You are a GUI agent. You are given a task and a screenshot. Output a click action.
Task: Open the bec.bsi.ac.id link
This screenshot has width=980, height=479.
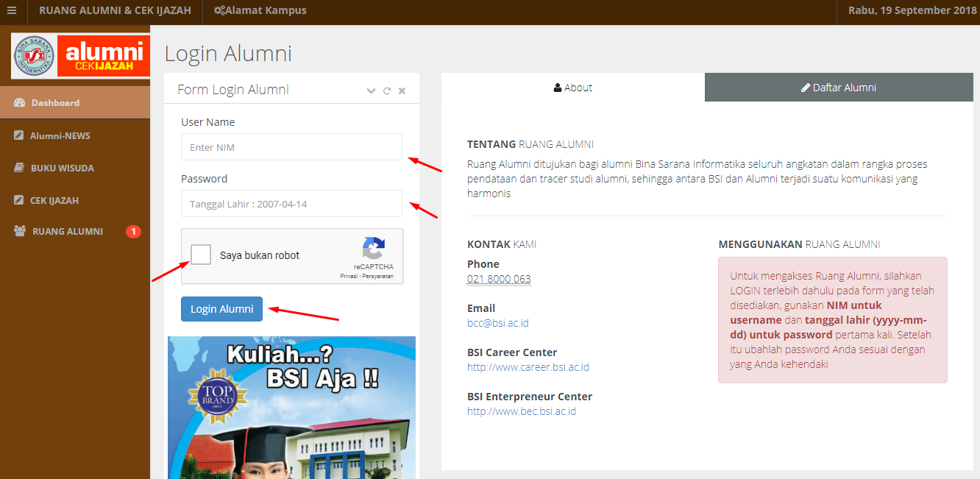click(x=522, y=411)
